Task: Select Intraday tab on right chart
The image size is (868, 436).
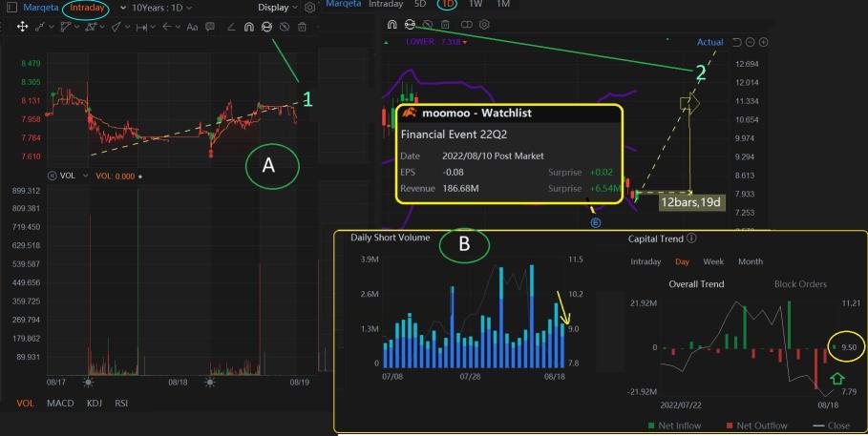Action: coord(385,4)
